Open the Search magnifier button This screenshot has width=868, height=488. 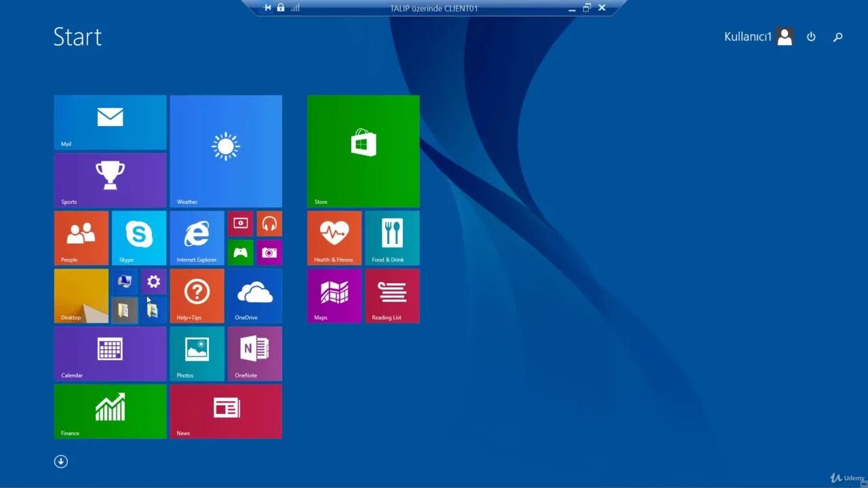(838, 37)
